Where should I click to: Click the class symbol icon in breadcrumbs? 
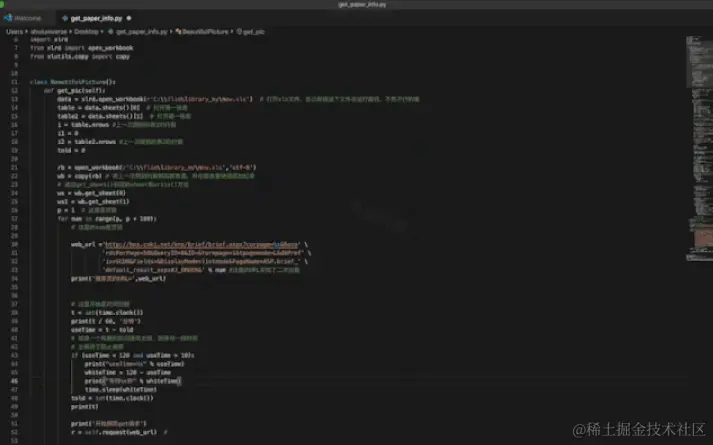pyautogui.click(x=178, y=32)
